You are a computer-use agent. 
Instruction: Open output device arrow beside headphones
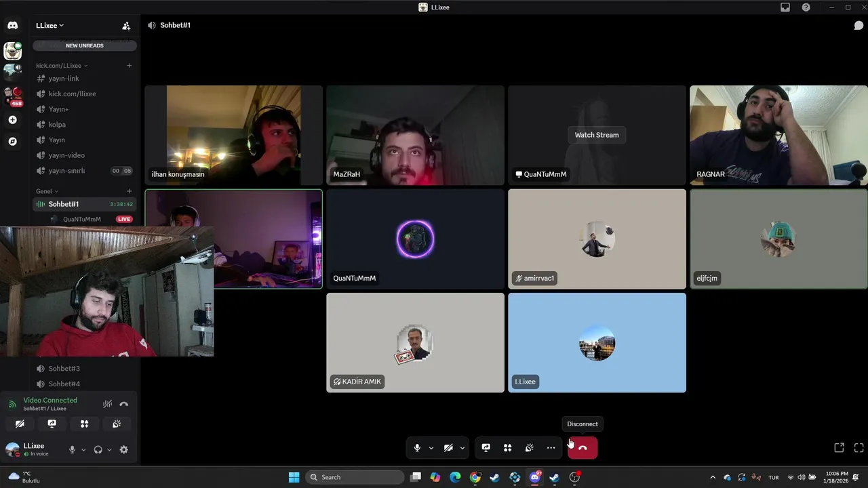(109, 449)
